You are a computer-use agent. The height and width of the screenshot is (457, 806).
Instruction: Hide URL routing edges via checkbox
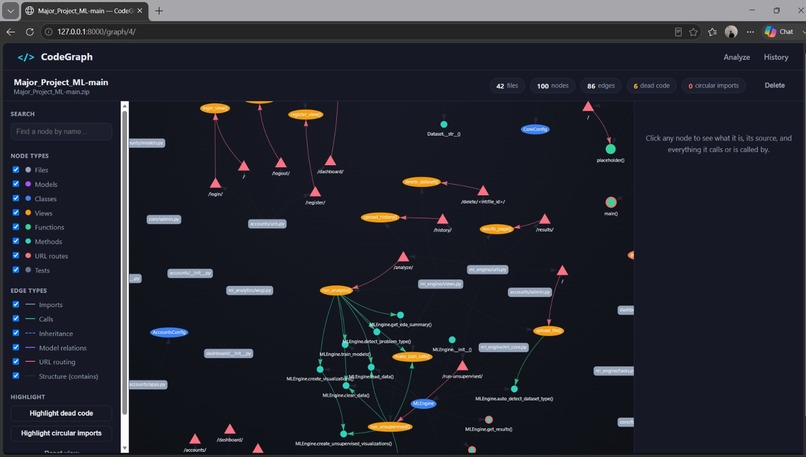pyautogui.click(x=16, y=361)
